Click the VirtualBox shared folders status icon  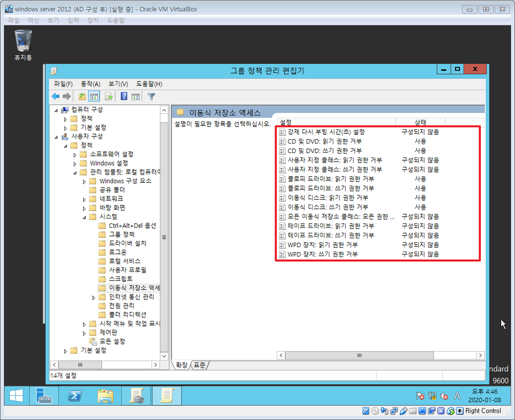[x=413, y=411]
